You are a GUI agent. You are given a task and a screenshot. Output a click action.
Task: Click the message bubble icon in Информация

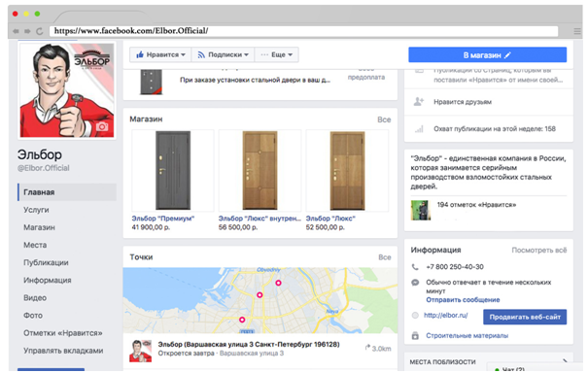[415, 283]
